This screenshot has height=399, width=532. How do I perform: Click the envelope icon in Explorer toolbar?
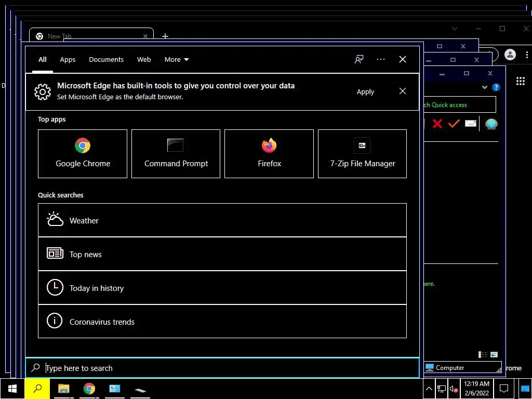tap(470, 124)
